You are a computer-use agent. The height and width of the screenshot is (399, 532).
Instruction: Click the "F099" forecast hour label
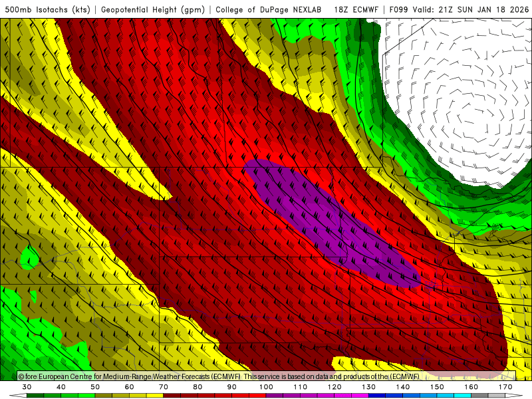tap(400, 9)
